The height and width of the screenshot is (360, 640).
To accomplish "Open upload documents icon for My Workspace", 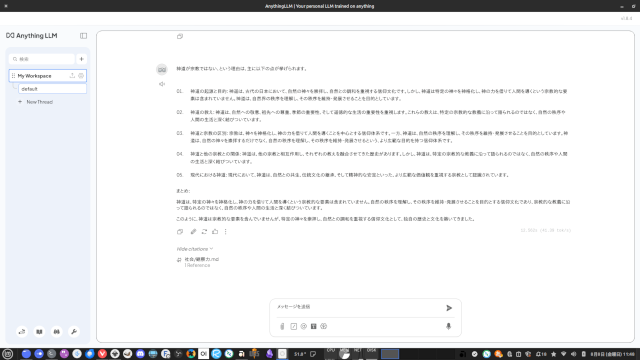I will (72, 76).
